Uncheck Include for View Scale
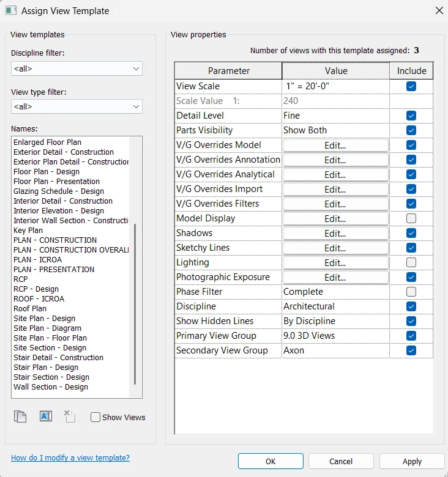 point(411,86)
